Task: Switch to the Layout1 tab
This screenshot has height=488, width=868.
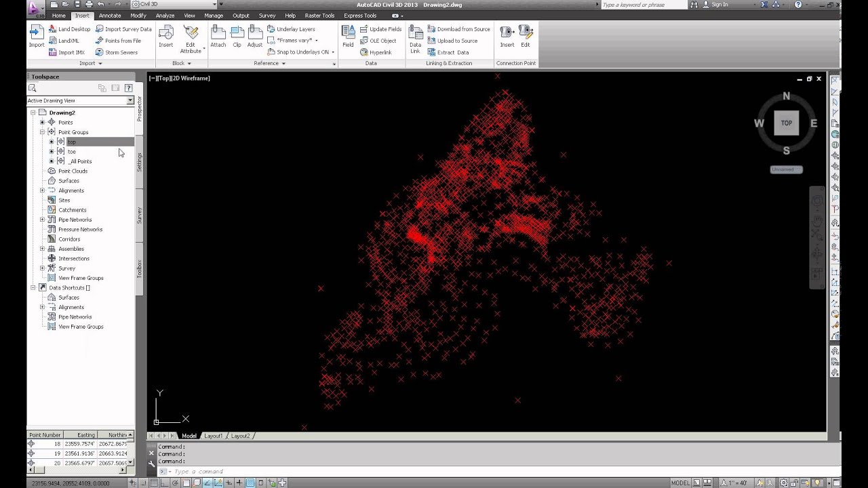Action: 213,436
